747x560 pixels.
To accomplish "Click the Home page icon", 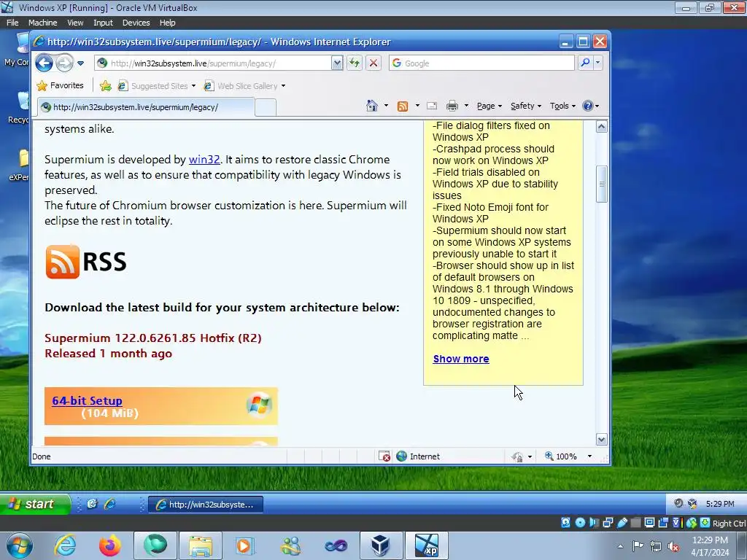I will (x=372, y=106).
